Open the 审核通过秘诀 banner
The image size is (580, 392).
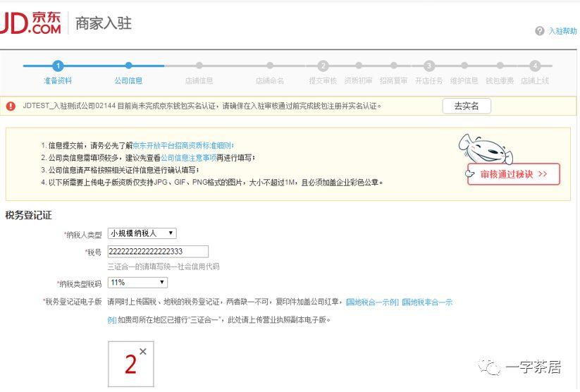514,174
